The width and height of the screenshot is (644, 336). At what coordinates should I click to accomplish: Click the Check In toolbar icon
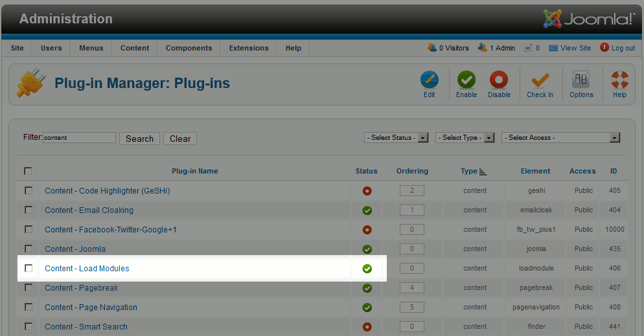coord(540,80)
